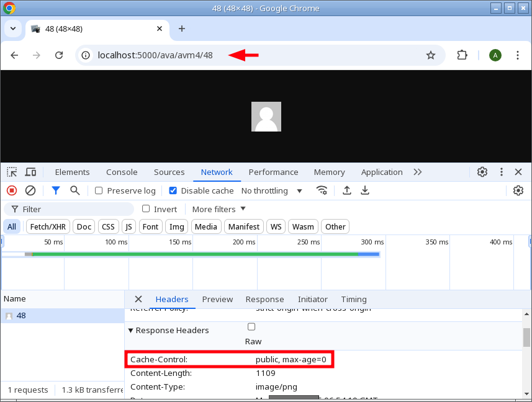Switch to the Elements tab
Image resolution: width=532 pixels, height=402 pixels.
(x=72, y=172)
